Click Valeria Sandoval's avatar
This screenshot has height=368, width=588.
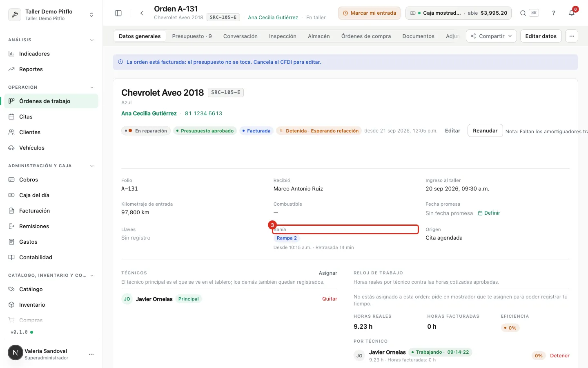coord(16,352)
